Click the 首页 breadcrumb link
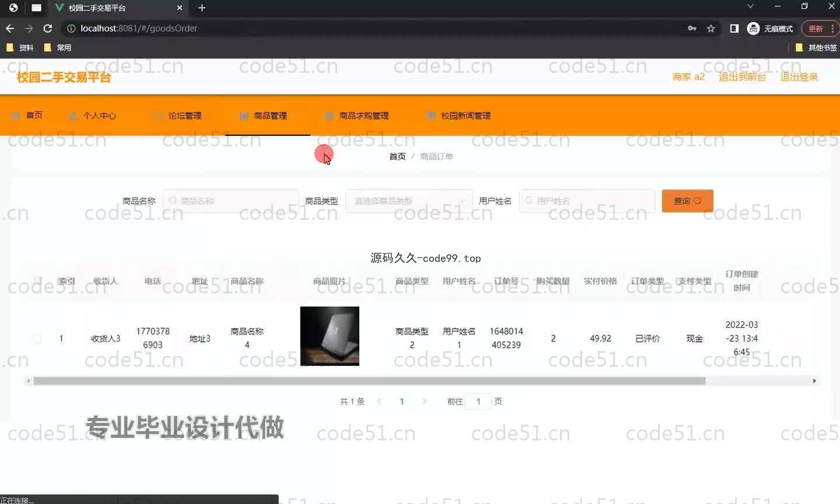 (x=397, y=156)
